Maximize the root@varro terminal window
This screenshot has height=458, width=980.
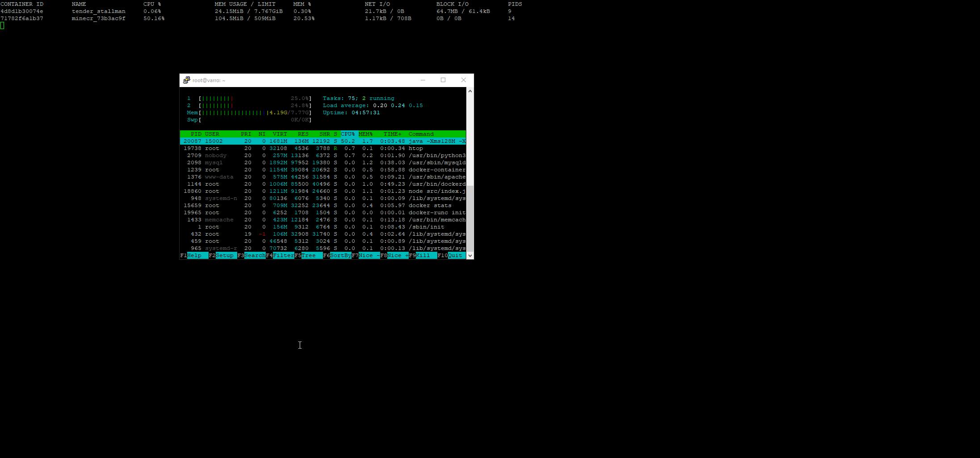pos(443,80)
